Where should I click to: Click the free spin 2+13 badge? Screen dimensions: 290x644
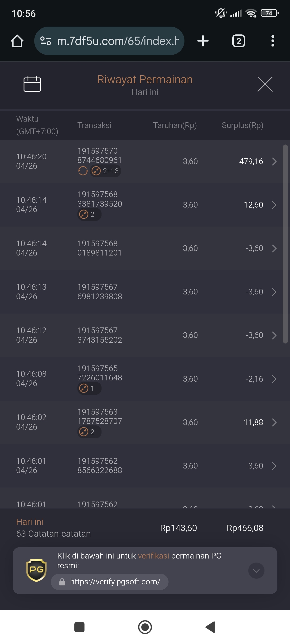[105, 171]
